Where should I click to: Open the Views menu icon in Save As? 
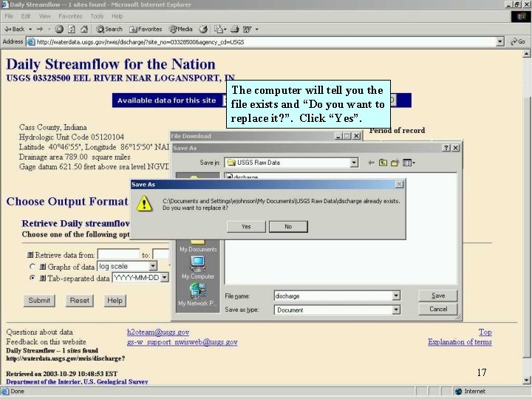409,163
